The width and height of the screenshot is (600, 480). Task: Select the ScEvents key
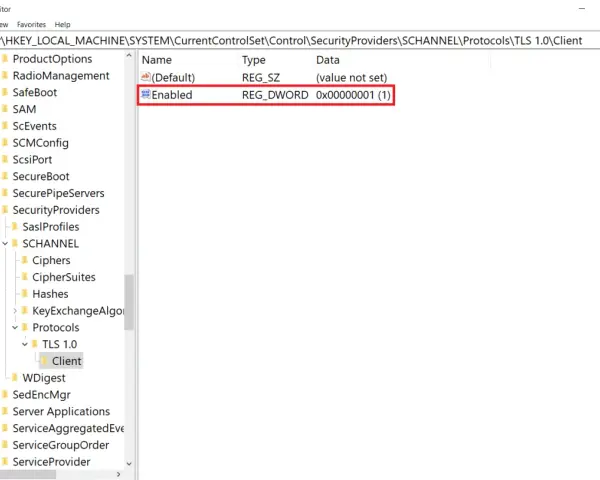coord(34,126)
